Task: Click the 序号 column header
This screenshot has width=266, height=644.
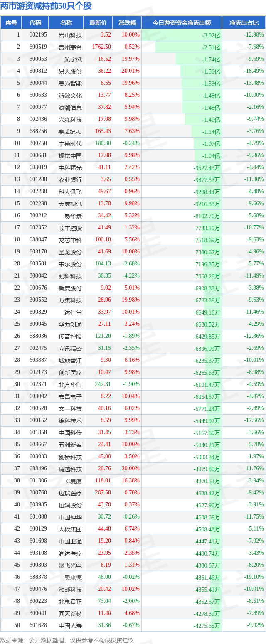Action: [x=11, y=23]
